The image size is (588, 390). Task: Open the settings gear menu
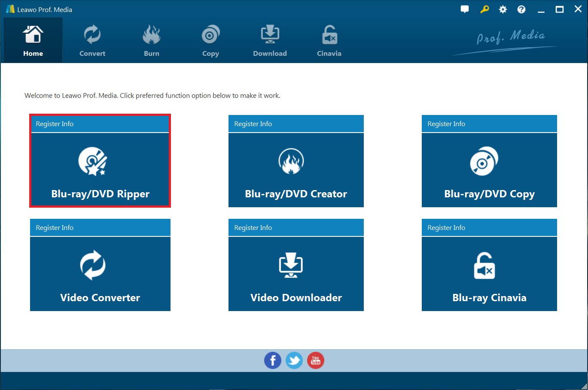click(x=503, y=9)
